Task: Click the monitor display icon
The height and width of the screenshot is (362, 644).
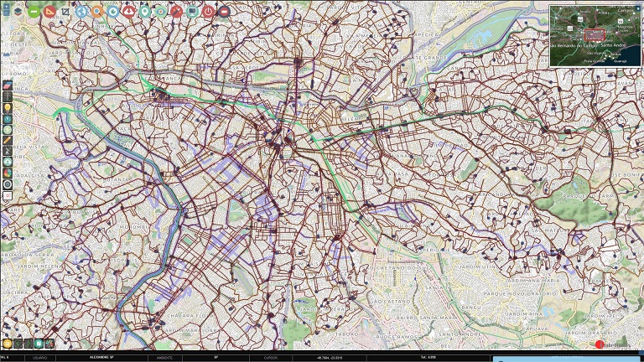Action: tap(193, 13)
